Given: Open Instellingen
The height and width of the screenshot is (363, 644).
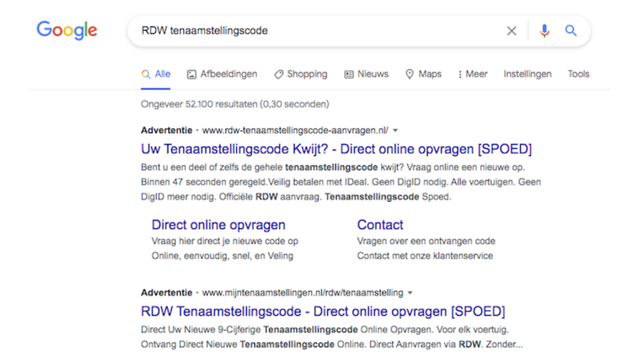Looking at the screenshot, I should click(x=527, y=74).
